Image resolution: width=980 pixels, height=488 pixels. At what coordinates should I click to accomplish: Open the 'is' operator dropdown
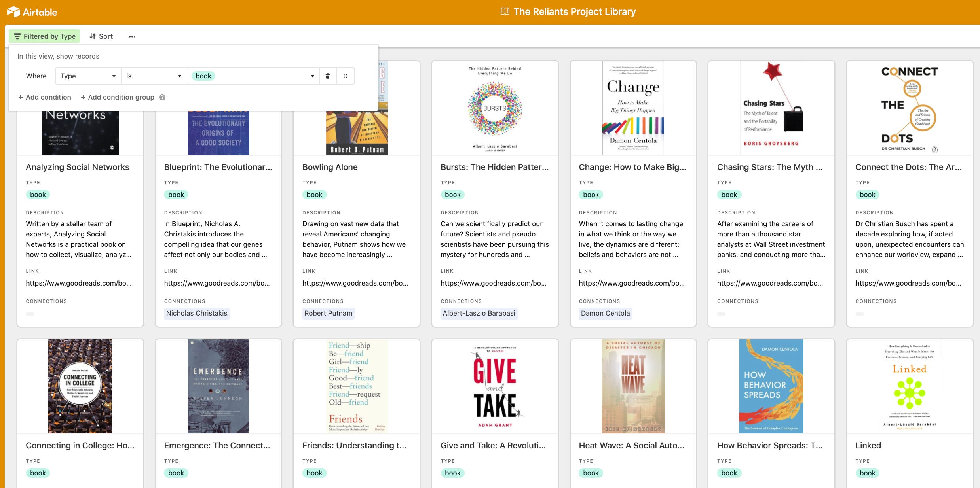pos(154,76)
